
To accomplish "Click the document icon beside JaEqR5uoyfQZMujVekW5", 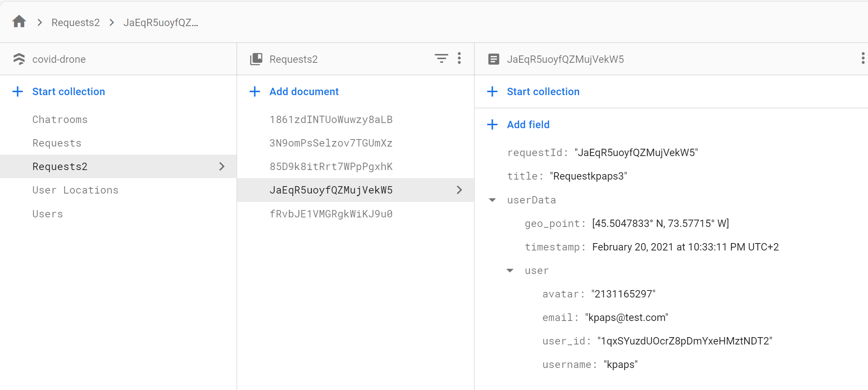I will [x=493, y=59].
